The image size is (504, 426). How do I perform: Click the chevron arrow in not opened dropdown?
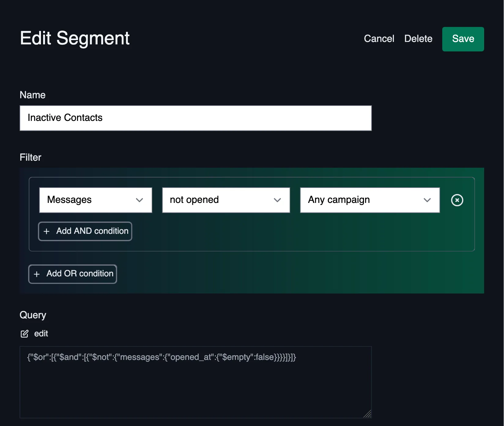pyautogui.click(x=277, y=200)
